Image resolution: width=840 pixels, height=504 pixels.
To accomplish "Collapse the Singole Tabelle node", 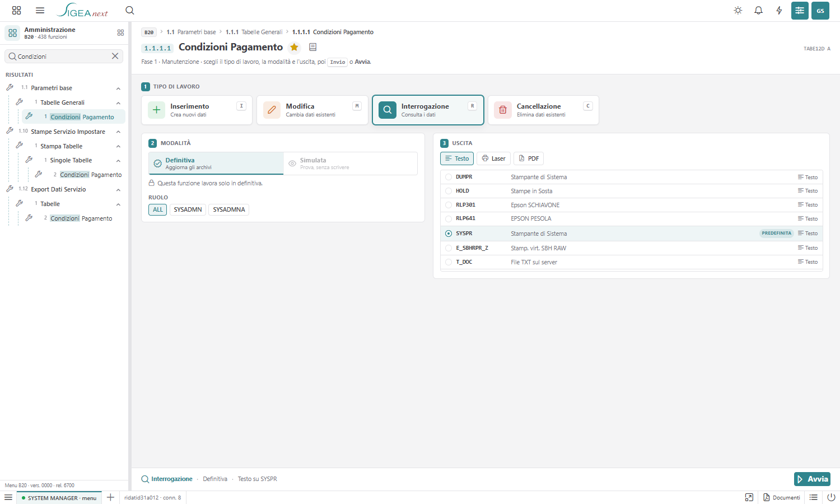I will 118,161.
